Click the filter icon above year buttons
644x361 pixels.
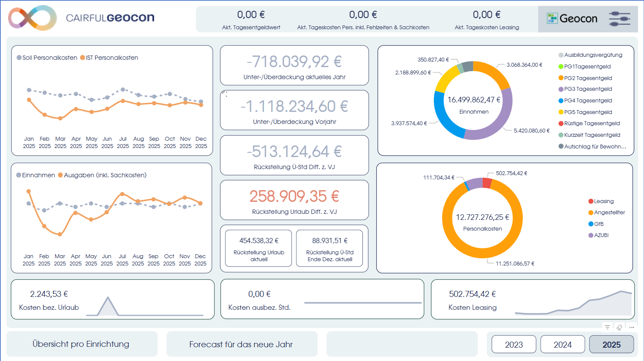point(607,327)
